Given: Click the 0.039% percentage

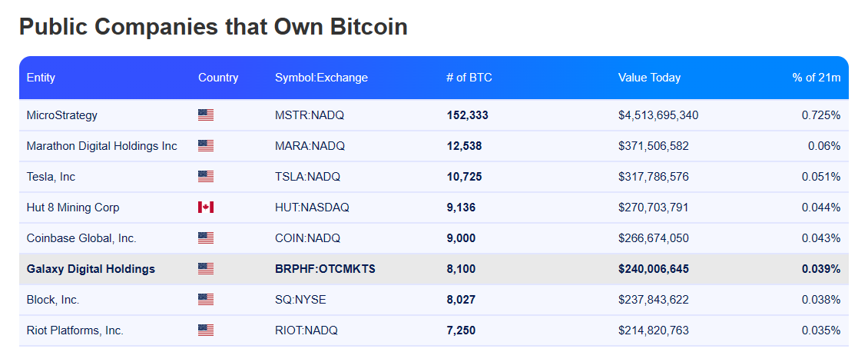Looking at the screenshot, I should coord(821,269).
